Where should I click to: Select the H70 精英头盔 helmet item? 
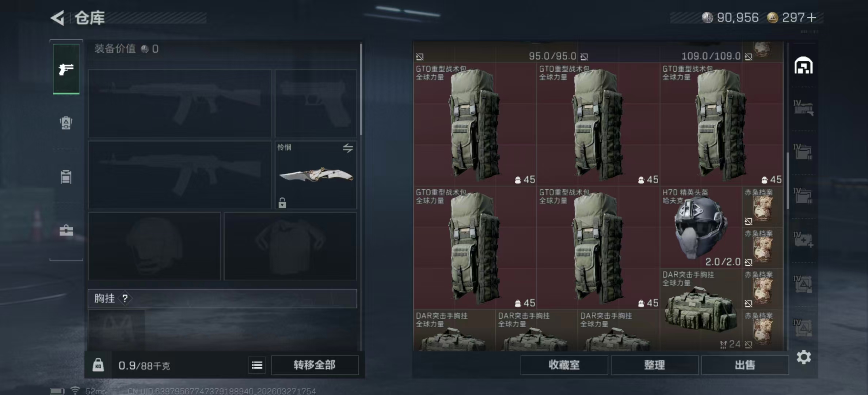point(701,227)
